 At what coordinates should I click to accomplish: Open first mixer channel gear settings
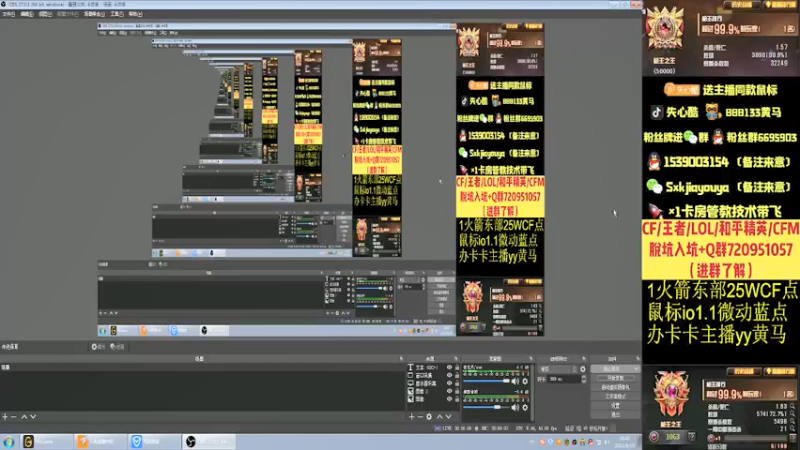click(x=525, y=381)
